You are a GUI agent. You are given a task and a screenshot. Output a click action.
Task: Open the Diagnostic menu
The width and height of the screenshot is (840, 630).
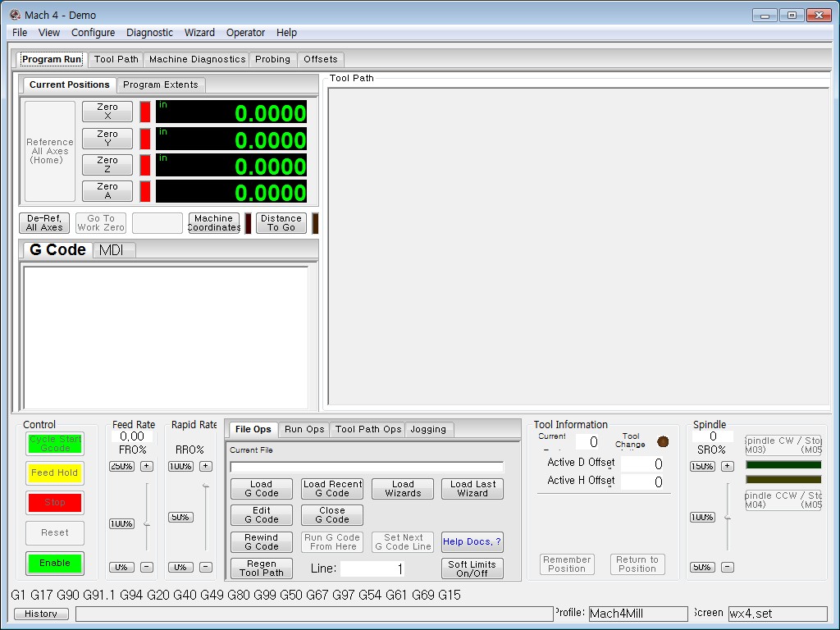149,33
